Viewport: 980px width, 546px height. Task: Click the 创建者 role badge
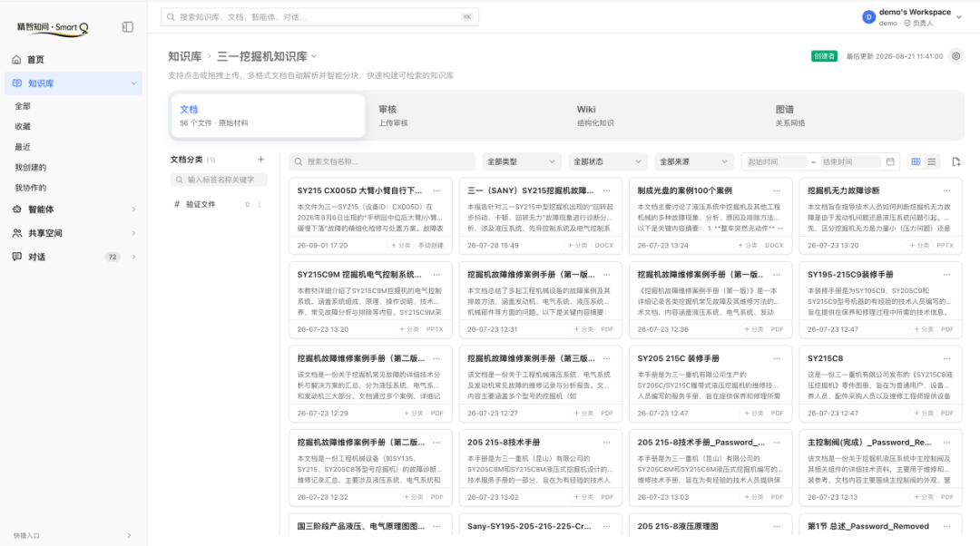[824, 56]
